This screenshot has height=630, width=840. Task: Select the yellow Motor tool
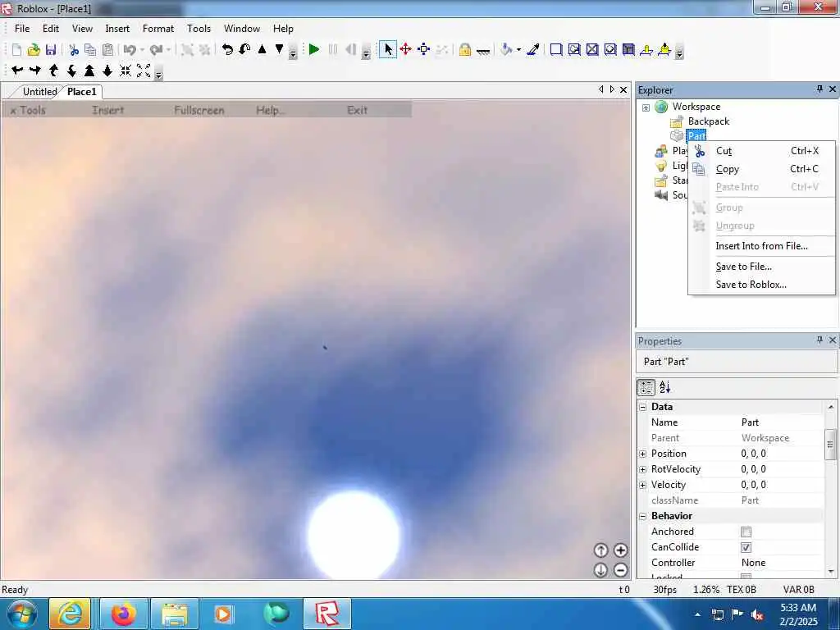[664, 50]
